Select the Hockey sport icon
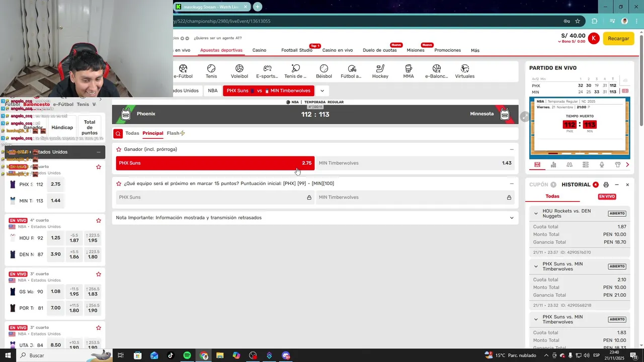The image size is (644, 362). click(380, 71)
